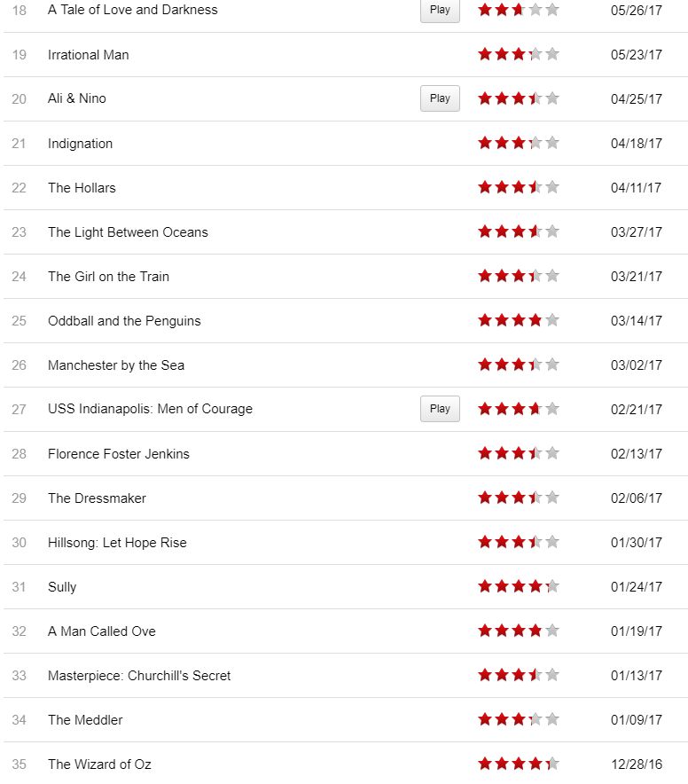Set Sully rating to five stars
Image resolution: width=688 pixels, height=784 pixels.
pyautogui.click(x=552, y=586)
